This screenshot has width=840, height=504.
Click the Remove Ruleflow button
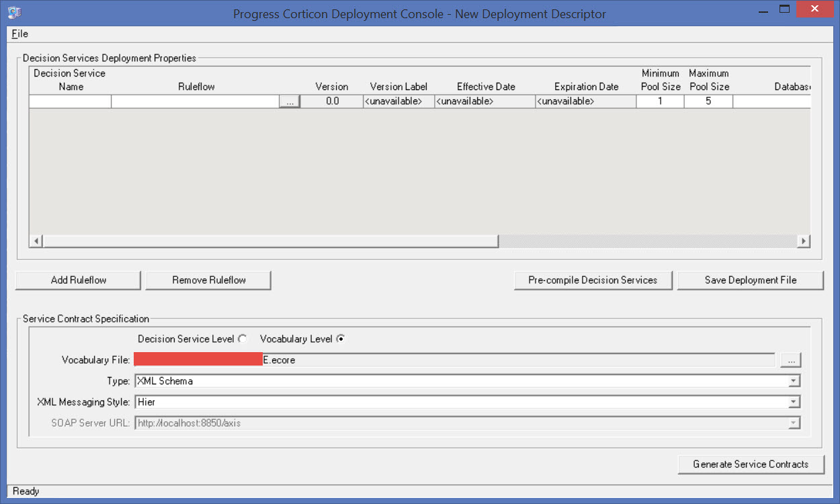[209, 280]
